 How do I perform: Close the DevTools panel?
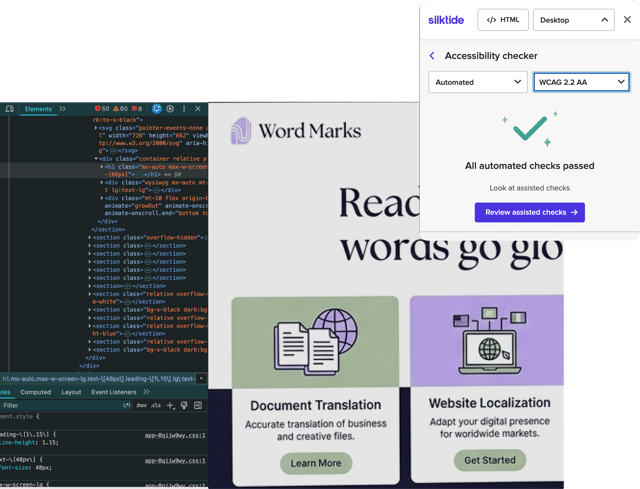click(198, 109)
